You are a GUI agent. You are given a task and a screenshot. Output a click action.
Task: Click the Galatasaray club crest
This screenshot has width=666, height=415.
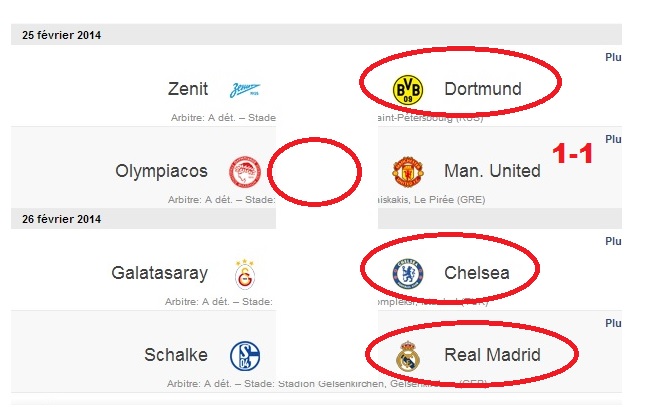tap(245, 274)
